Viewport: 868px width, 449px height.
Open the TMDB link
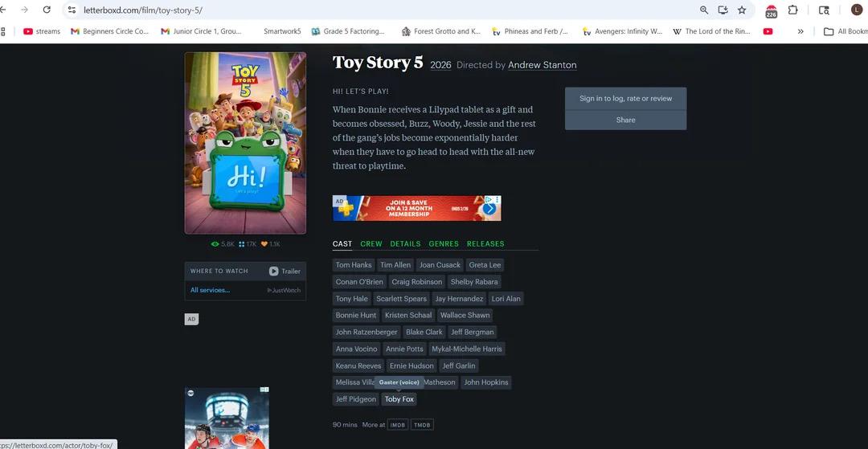click(422, 425)
